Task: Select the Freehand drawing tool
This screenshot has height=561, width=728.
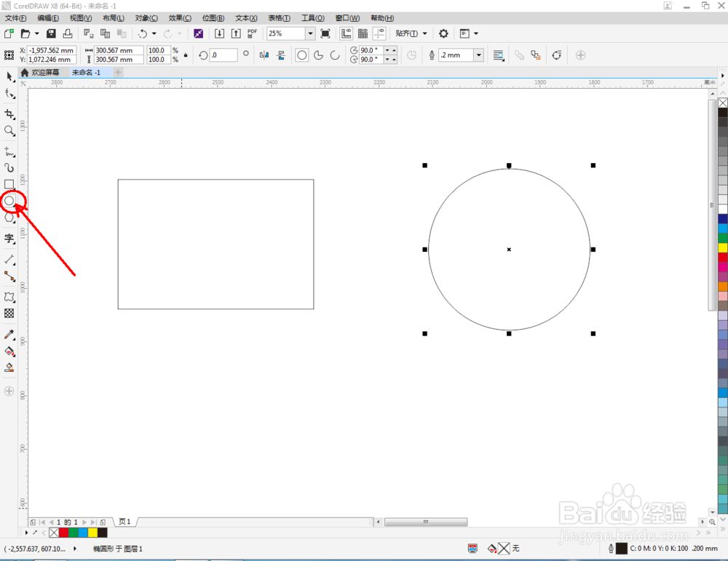Action: 9,151
